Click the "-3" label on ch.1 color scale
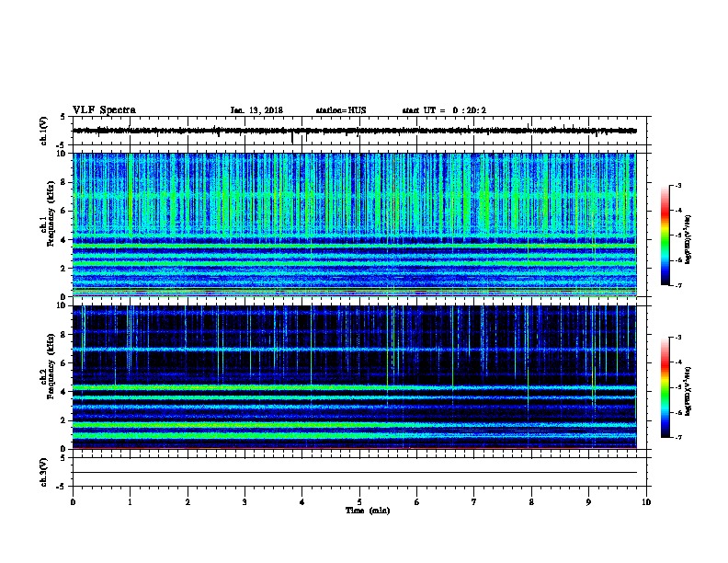The image size is (728, 563). tap(677, 186)
